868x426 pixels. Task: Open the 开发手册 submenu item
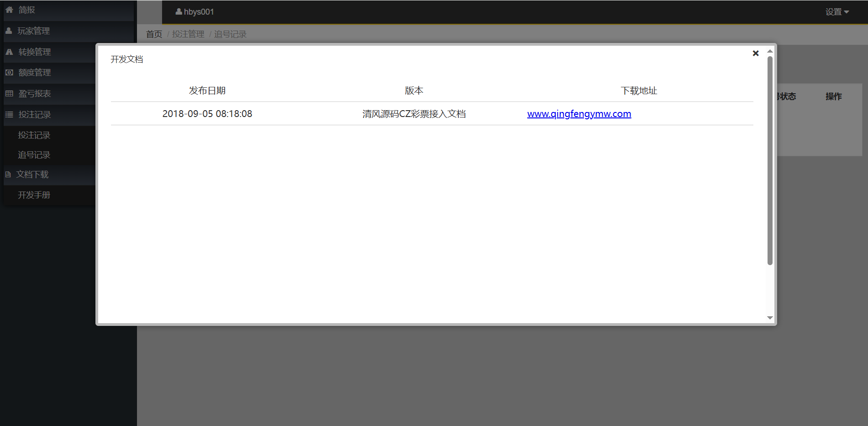click(x=34, y=195)
